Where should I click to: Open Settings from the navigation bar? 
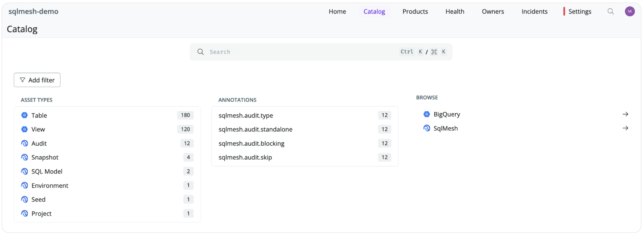580,11
